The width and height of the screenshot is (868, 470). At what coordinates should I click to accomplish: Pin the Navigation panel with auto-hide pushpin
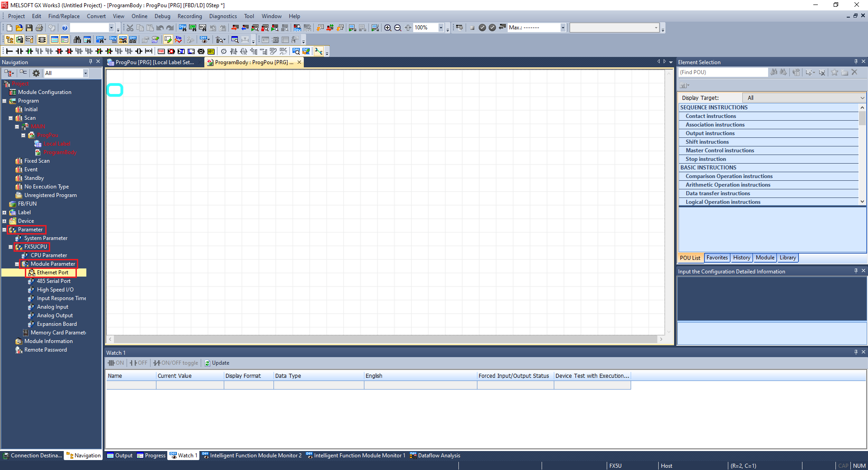90,62
